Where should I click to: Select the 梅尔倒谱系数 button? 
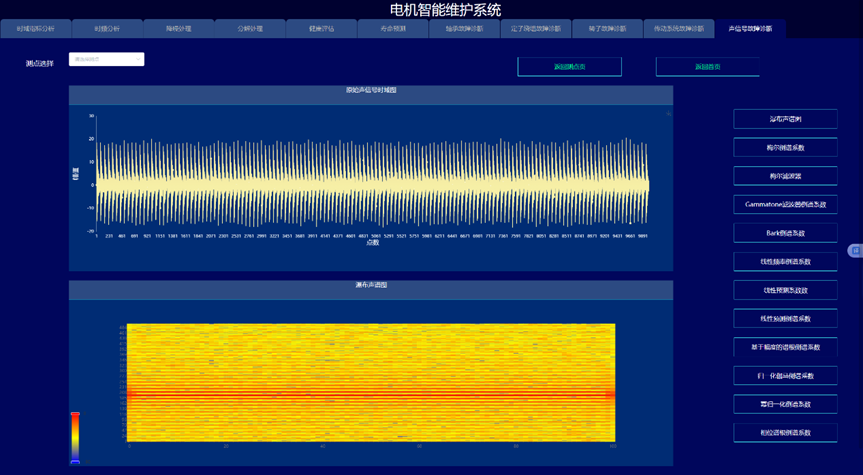tap(785, 147)
